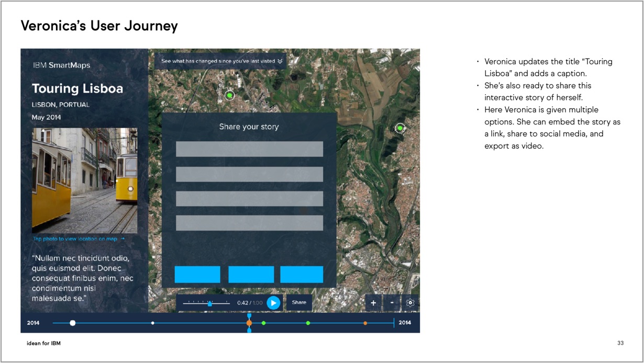Click the rightmost blue button in share dialog

point(302,275)
